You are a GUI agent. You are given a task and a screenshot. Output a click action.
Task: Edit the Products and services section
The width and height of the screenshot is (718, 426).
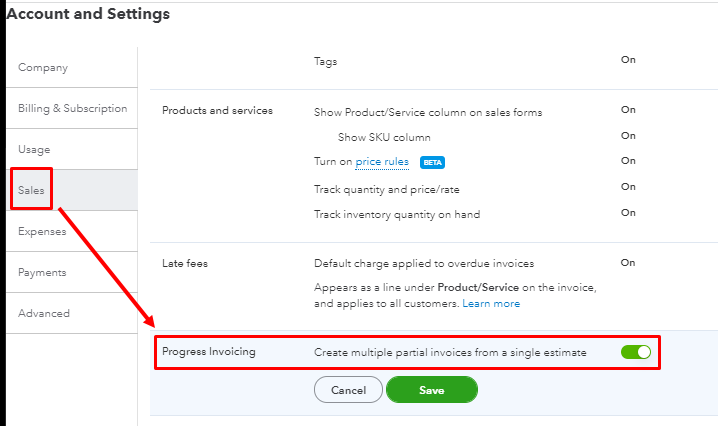coord(217,110)
